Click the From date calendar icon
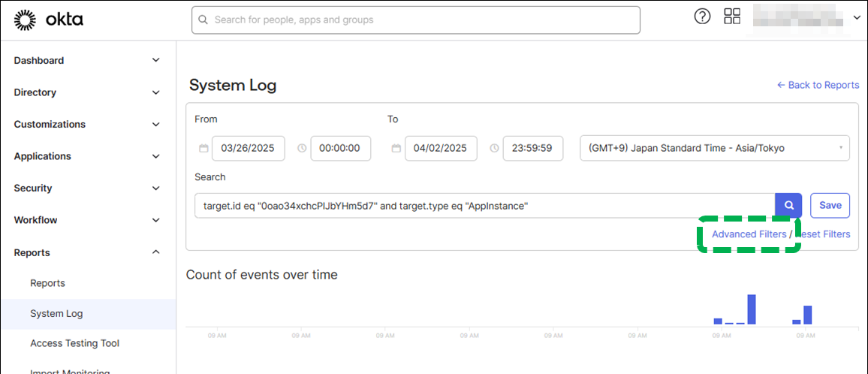 tap(203, 149)
